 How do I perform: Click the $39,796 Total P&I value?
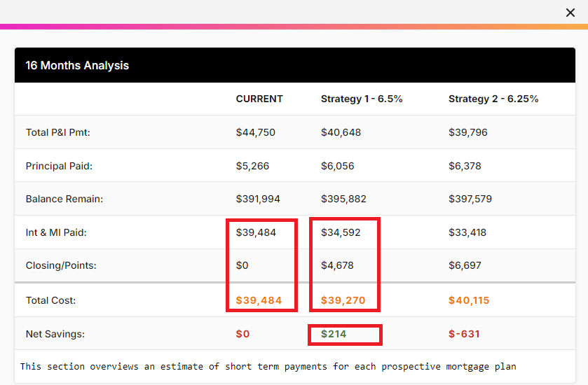click(x=468, y=132)
